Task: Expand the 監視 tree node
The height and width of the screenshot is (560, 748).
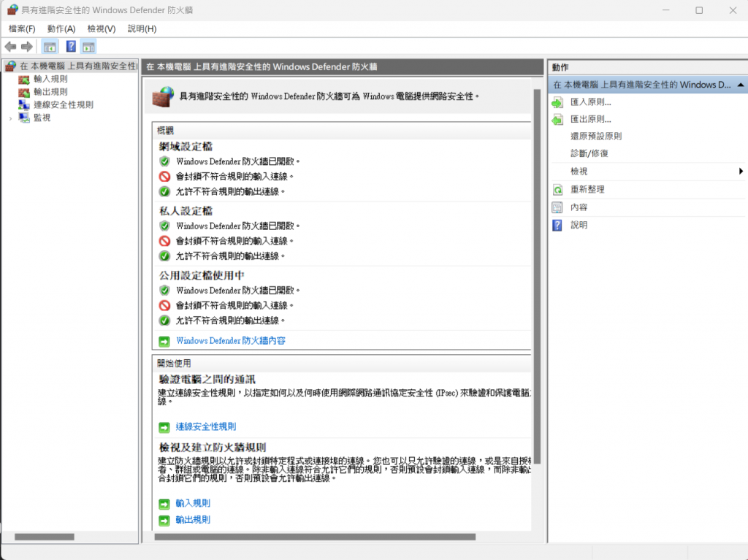Action: [x=10, y=118]
